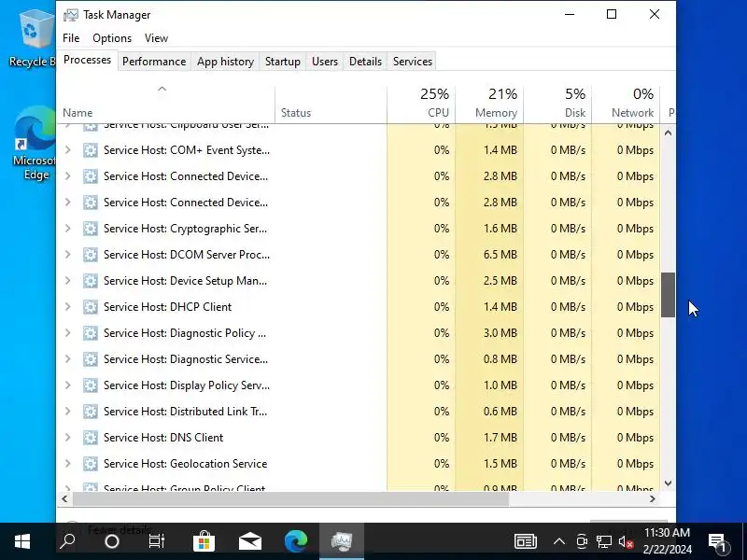Open Meet Now tray icon
Viewport: 747px width, 560px height.
point(582,542)
